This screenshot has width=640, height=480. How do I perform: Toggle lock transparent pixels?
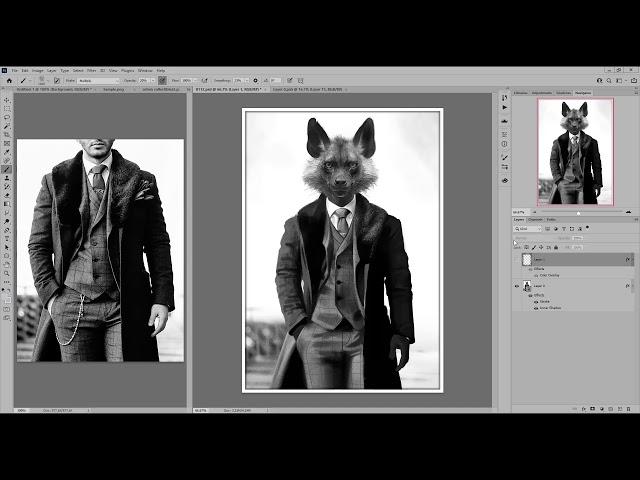[x=527, y=247]
